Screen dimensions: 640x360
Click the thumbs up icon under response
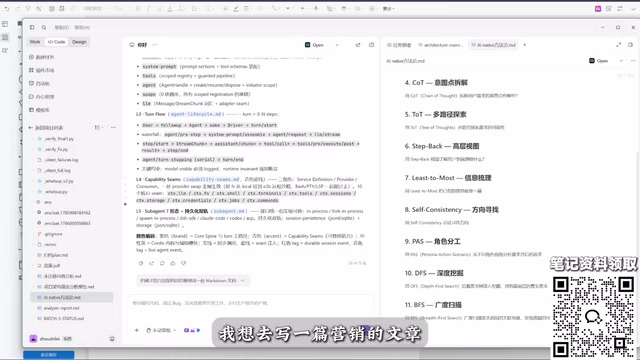[x=173, y=263]
